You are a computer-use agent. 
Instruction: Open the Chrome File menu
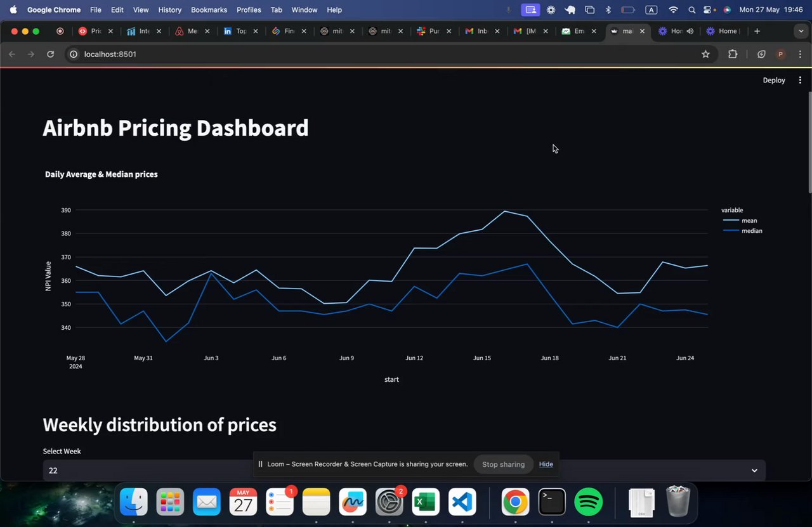coord(96,10)
